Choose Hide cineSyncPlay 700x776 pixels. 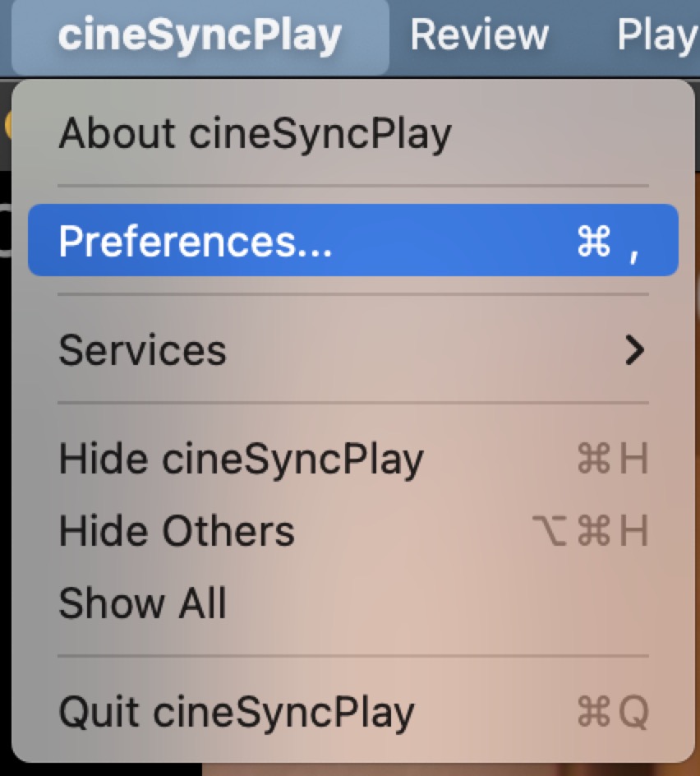click(x=353, y=458)
